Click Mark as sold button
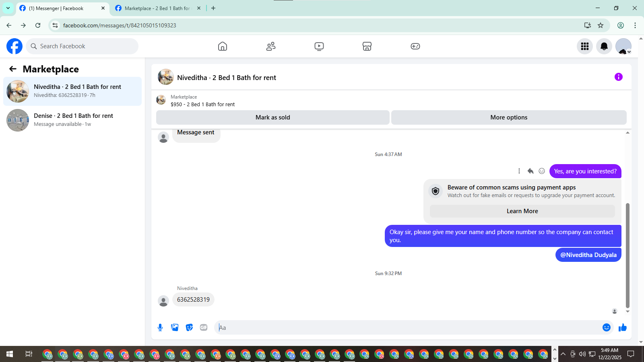 tap(273, 117)
